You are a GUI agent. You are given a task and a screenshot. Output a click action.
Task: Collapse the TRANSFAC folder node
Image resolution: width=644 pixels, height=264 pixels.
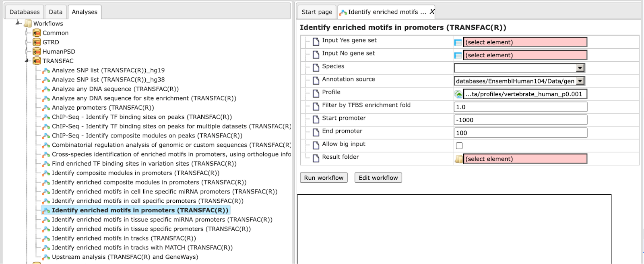(27, 60)
